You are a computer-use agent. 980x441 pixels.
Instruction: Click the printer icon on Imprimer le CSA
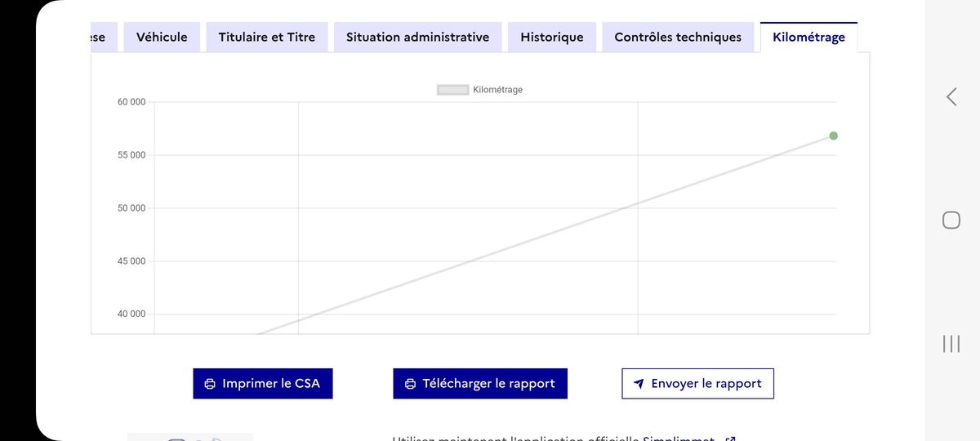210,384
